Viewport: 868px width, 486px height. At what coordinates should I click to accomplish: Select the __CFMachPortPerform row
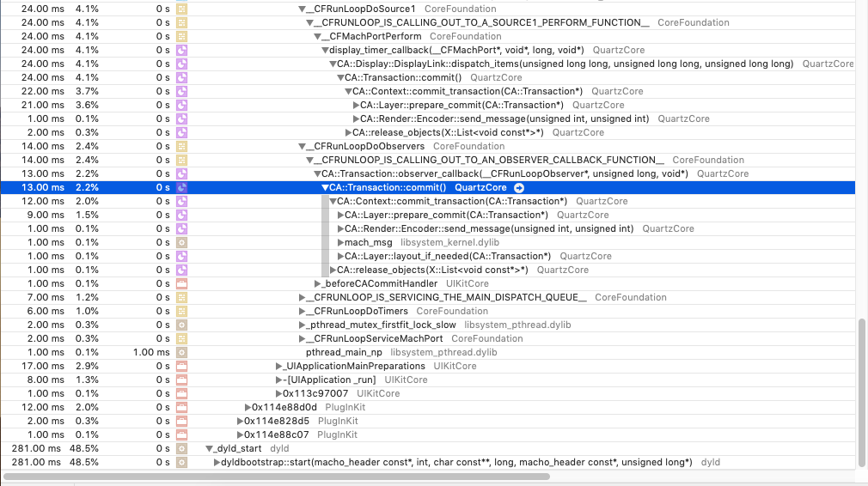pos(428,36)
